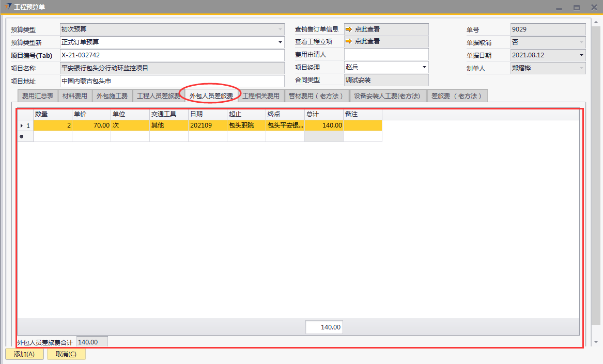Select row 1 header in the grid
This screenshot has width=603, height=364.
tap(25, 125)
